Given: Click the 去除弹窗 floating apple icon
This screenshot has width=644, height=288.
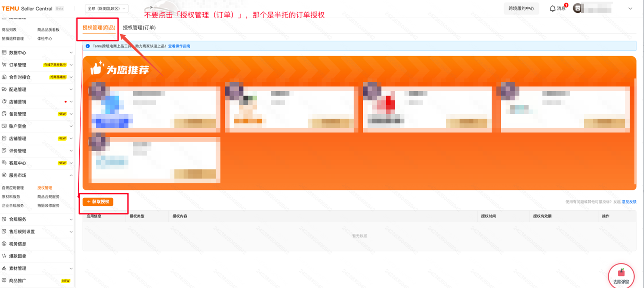Looking at the screenshot, I should click(x=621, y=275).
